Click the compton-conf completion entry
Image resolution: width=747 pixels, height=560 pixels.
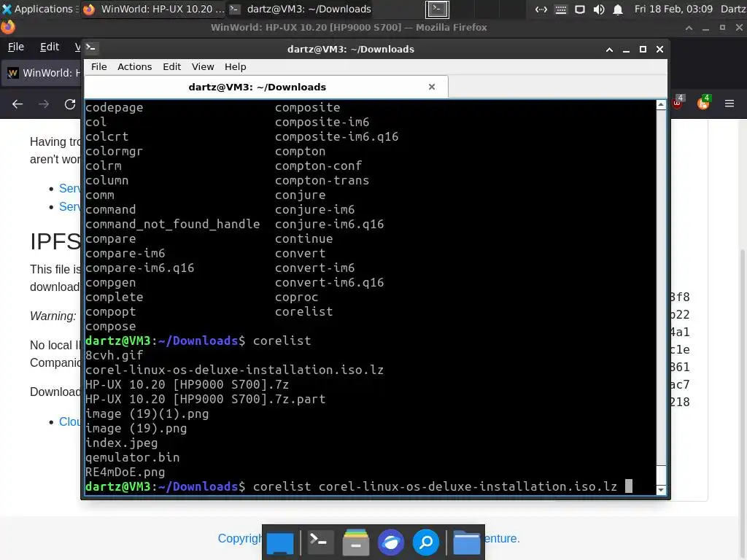(318, 166)
